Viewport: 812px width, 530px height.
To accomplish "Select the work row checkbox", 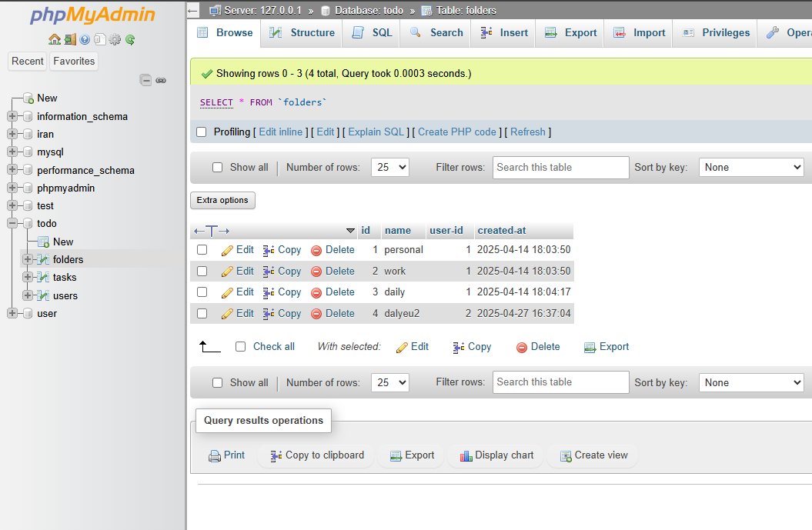I will (202, 272).
